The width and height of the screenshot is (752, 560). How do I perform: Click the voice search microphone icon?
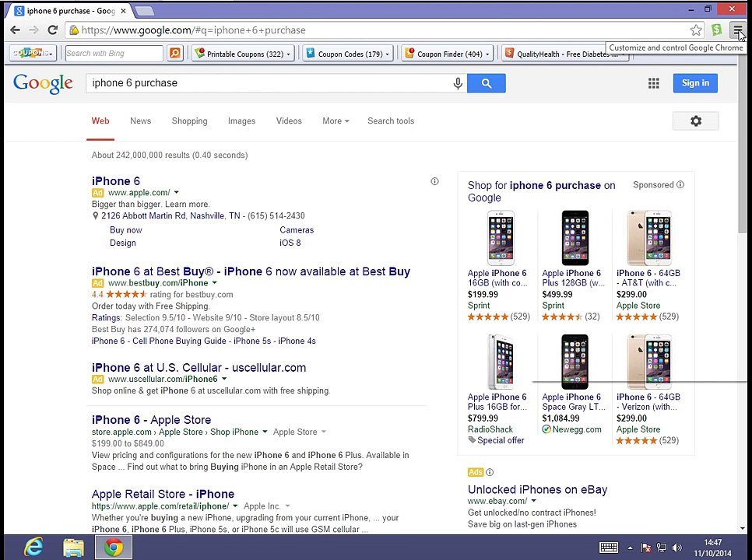(458, 83)
